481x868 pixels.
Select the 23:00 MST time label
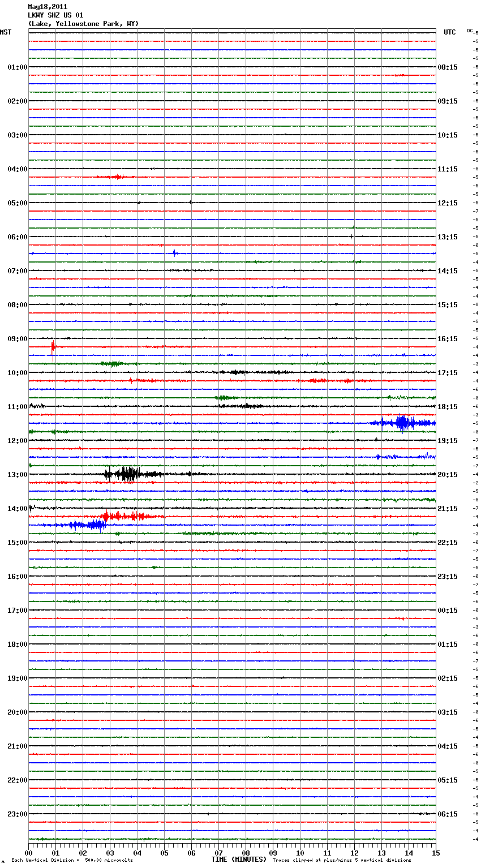pyautogui.click(x=17, y=814)
